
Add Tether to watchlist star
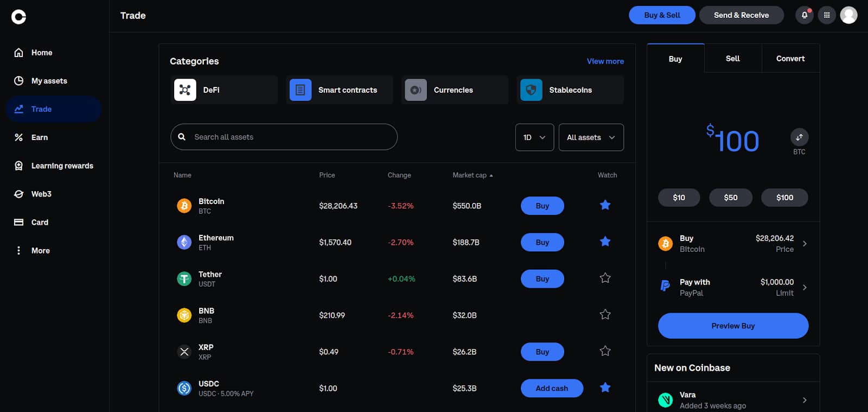[x=605, y=278]
